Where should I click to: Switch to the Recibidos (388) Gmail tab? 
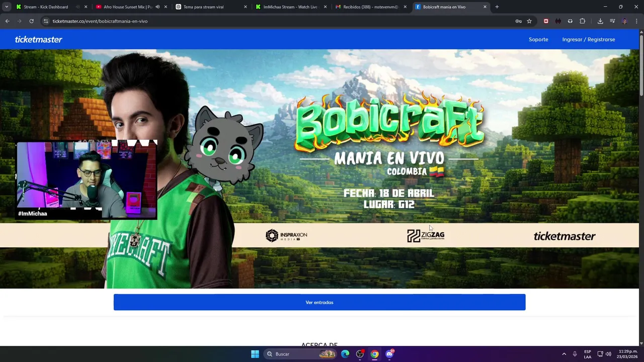pos(370,7)
